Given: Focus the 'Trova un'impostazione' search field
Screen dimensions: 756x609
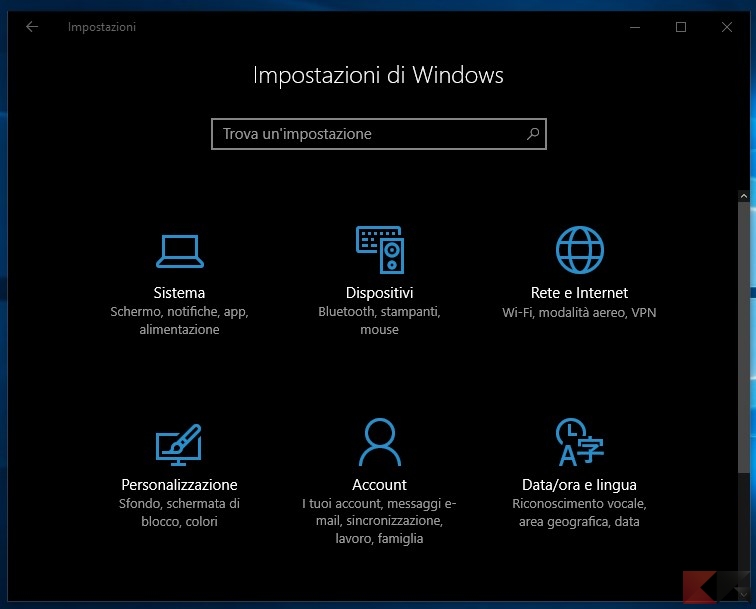Looking at the screenshot, I should 379,134.
